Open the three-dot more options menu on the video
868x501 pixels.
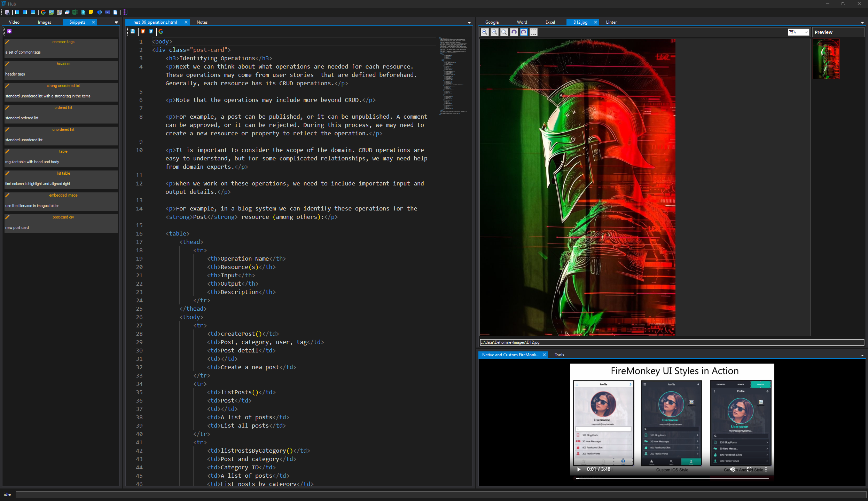(x=766, y=469)
